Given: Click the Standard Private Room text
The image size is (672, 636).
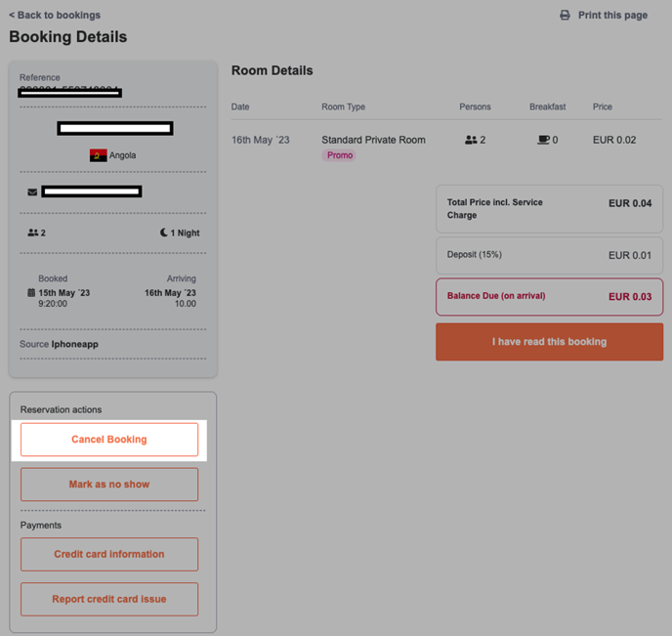Looking at the screenshot, I should [373, 140].
